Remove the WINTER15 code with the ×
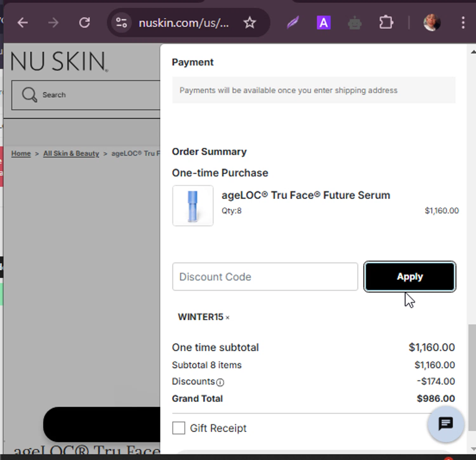Screen dimensions: 476x460 coord(228,317)
